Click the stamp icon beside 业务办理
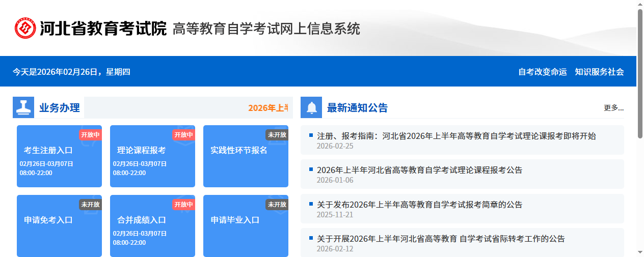This screenshot has width=644, height=257. [23, 107]
